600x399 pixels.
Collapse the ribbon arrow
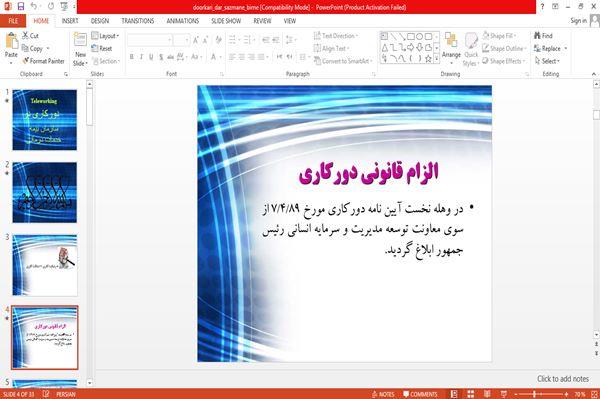click(594, 74)
